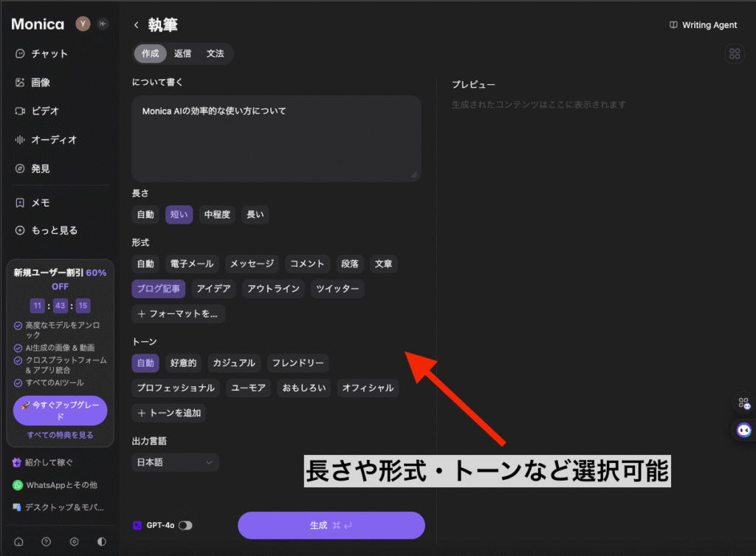Open help question-mark icon
Viewport: 756px width, 556px height.
pyautogui.click(x=47, y=542)
